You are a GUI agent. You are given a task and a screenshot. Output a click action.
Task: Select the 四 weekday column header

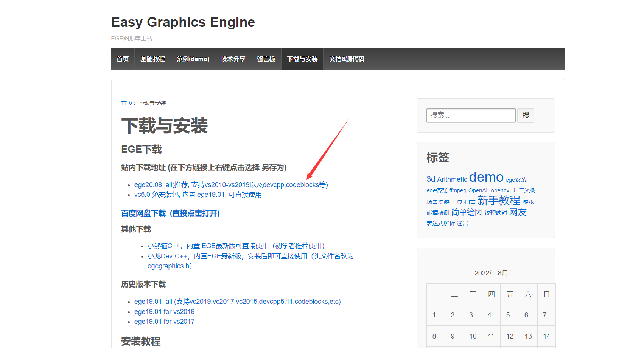point(492,294)
